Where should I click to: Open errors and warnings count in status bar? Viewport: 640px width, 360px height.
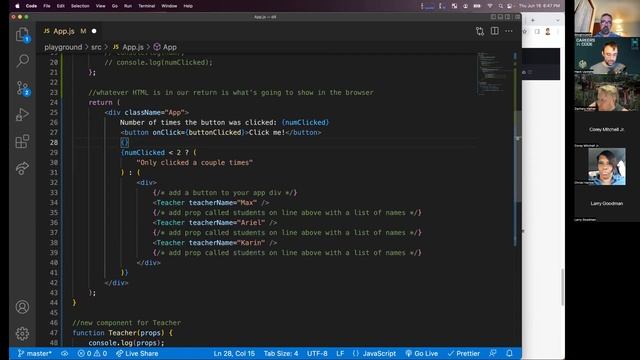tap(92, 353)
